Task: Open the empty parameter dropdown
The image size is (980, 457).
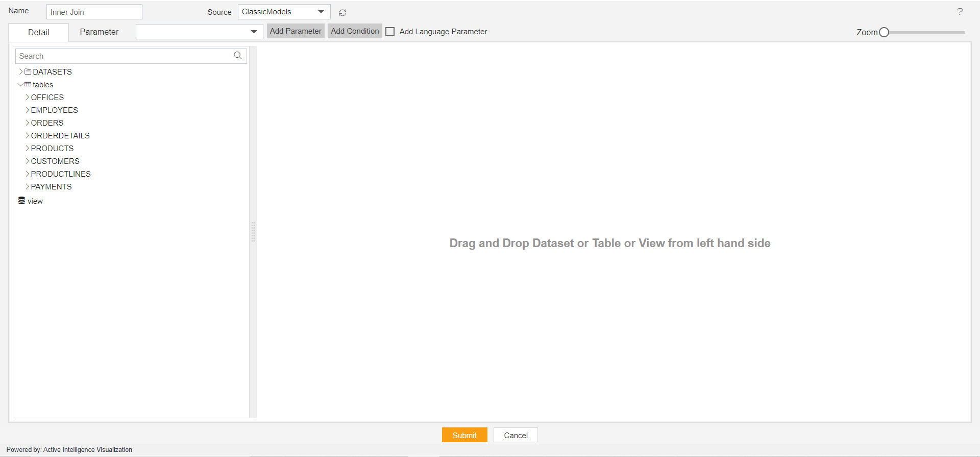Action: (200, 32)
